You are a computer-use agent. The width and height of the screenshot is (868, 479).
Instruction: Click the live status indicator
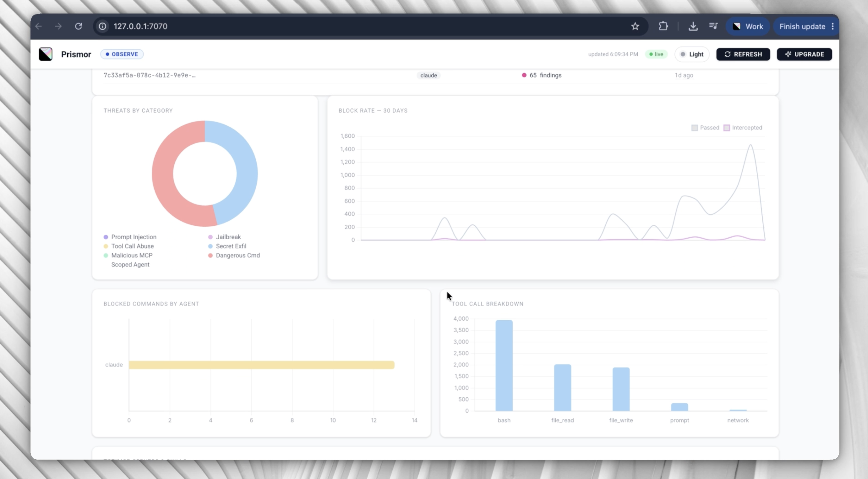click(656, 54)
